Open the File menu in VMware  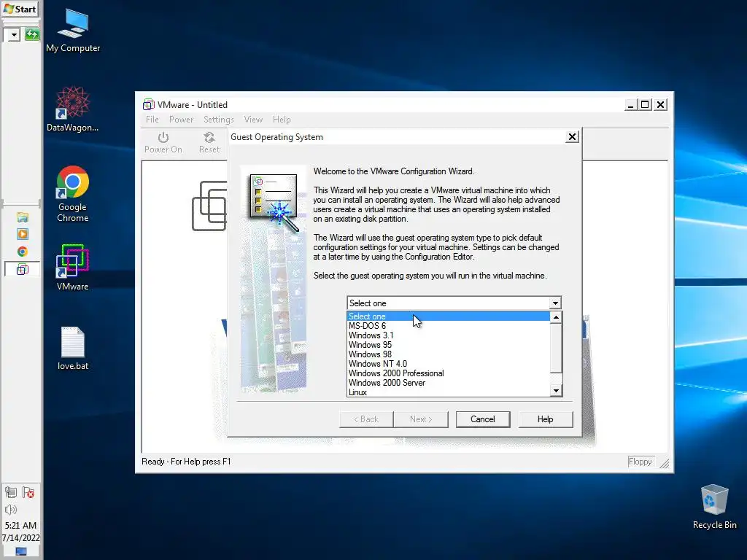(152, 120)
